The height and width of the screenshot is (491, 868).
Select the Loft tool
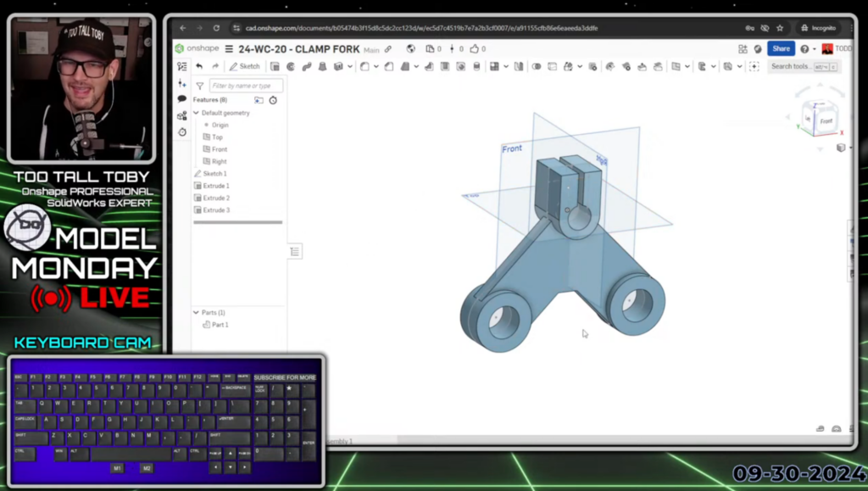(322, 66)
